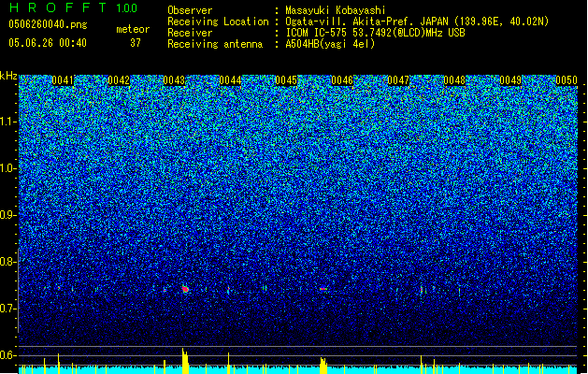This screenshot has height=374, width=588.
Task: Click the bright red meteor echo after 0043
Action: click(x=185, y=289)
